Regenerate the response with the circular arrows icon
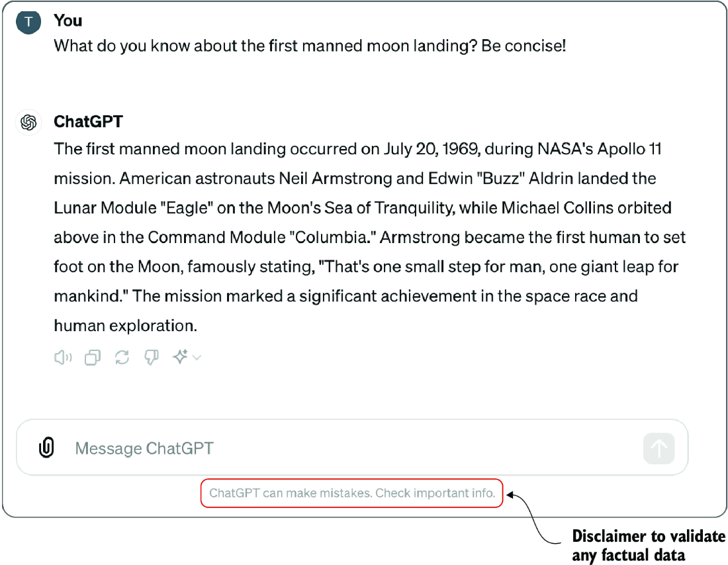Image resolution: width=728 pixels, height=565 pixels. [122, 358]
